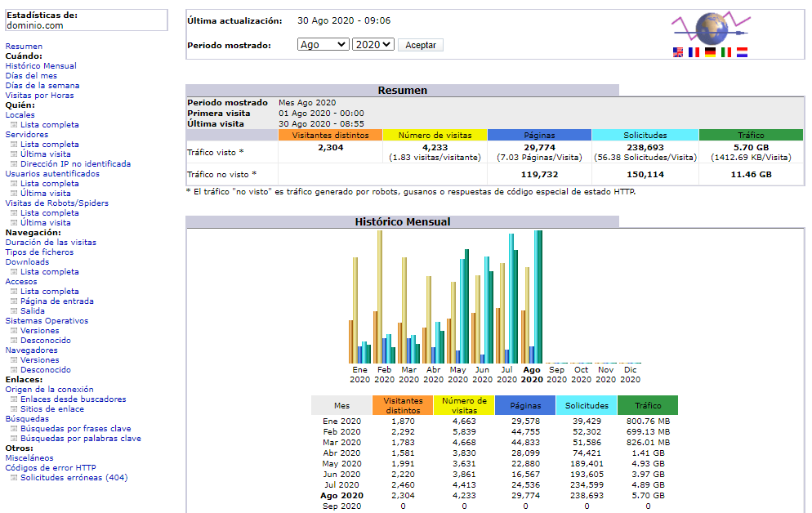Open the AWStats globe logo
Image resolution: width=812 pixels, height=513 pixels.
(x=711, y=29)
